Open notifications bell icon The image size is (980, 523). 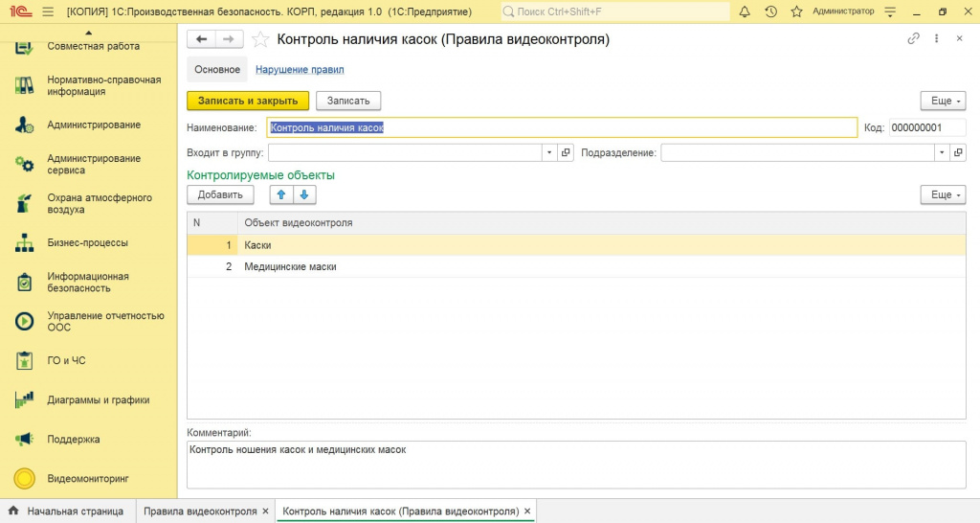pyautogui.click(x=745, y=11)
